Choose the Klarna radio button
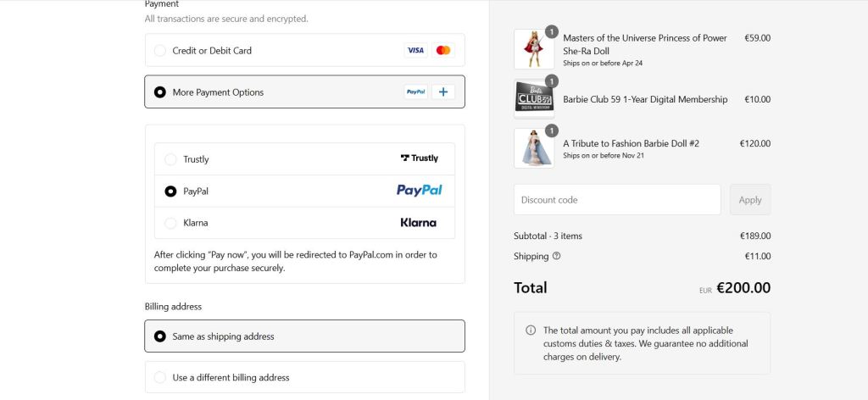 [170, 223]
